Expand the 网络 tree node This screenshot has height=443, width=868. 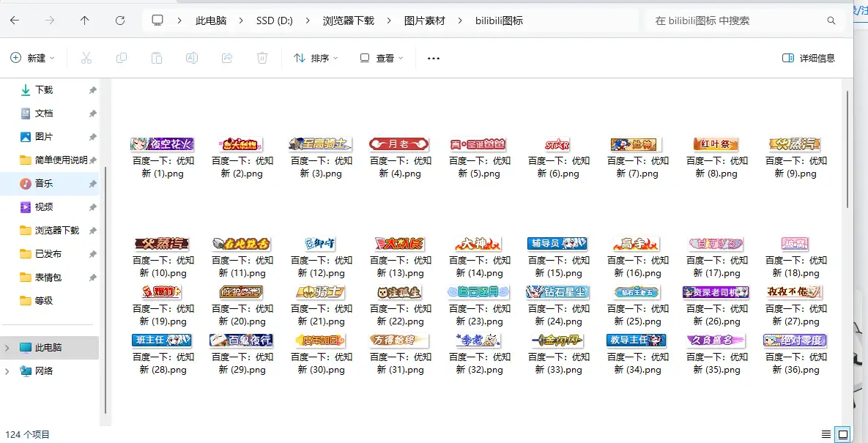point(7,371)
